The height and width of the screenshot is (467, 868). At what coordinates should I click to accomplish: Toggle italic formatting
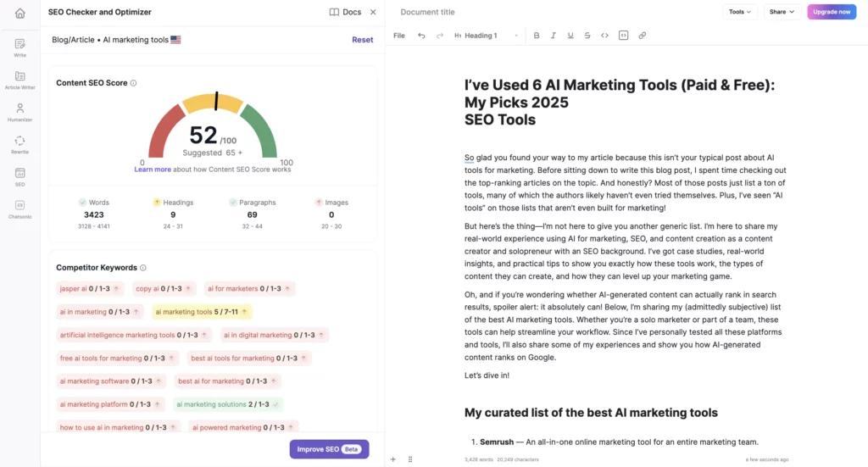[553, 36]
